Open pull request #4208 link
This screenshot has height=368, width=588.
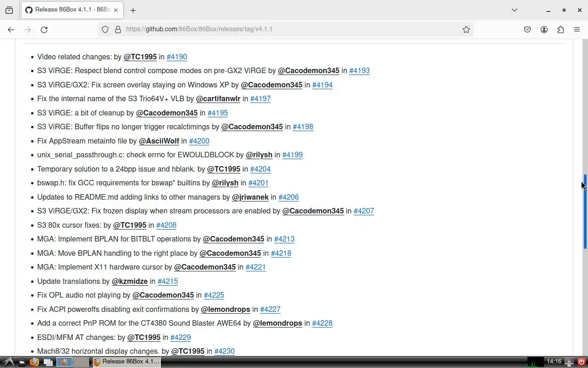(x=166, y=225)
